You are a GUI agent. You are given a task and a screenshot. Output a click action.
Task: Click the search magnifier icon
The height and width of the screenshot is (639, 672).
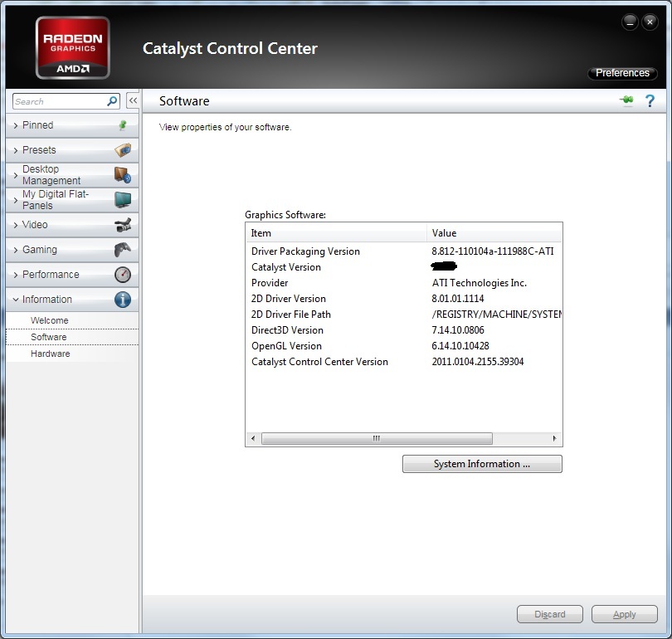112,101
